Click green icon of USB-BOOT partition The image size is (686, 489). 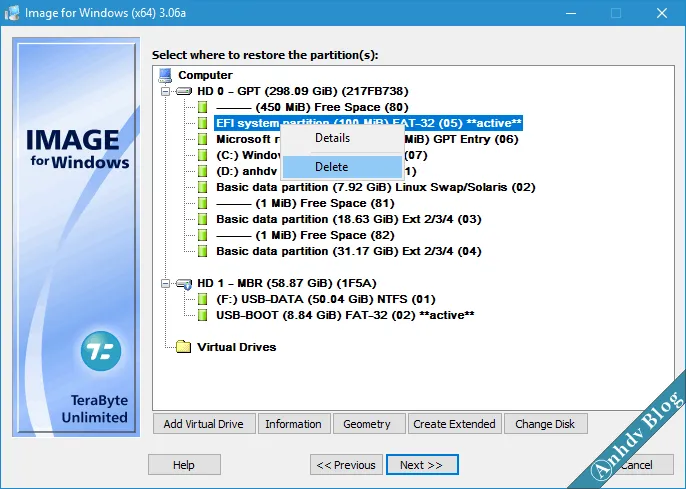pos(202,315)
